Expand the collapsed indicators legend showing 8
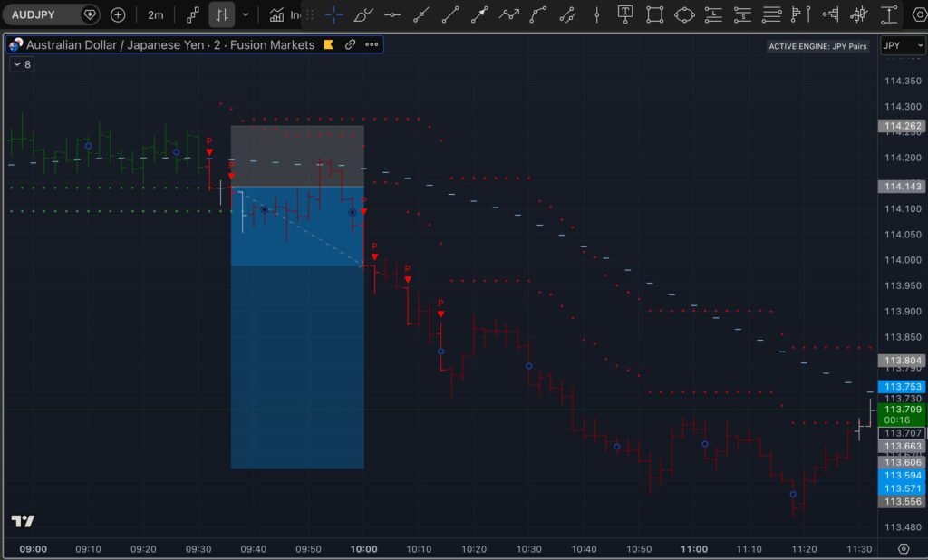Screen dimensions: 928x560 coord(22,64)
